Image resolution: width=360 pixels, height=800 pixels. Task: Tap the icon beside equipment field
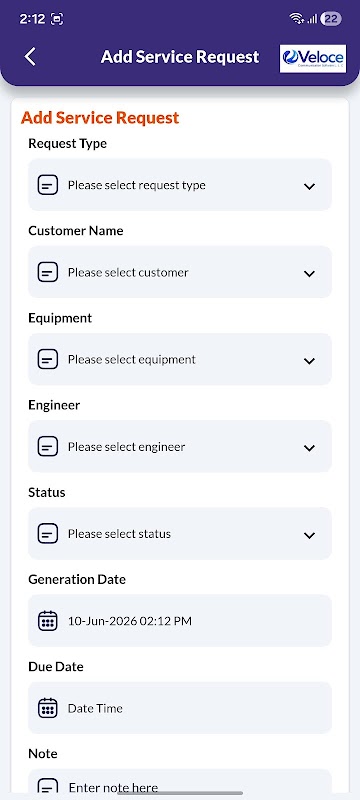point(47,359)
